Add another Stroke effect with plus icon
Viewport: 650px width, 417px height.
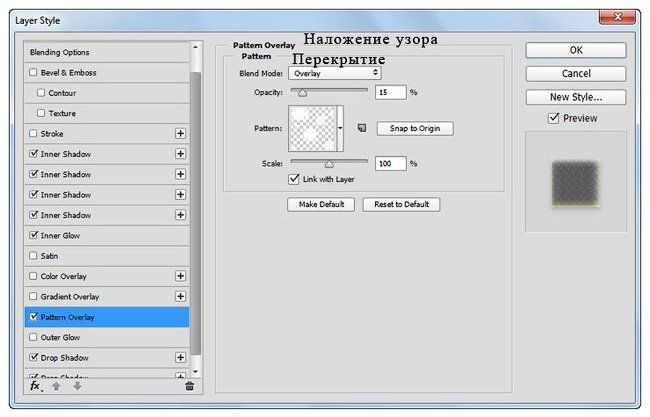181,134
